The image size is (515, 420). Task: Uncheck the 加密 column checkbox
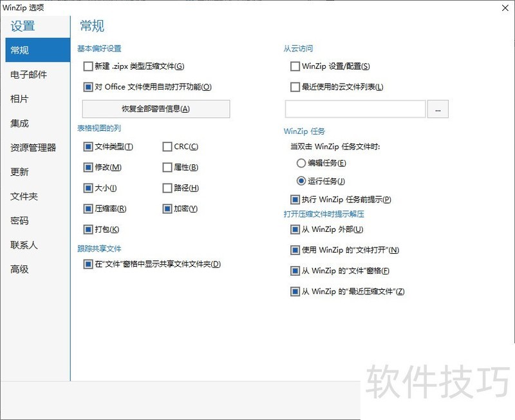pyautogui.click(x=167, y=209)
